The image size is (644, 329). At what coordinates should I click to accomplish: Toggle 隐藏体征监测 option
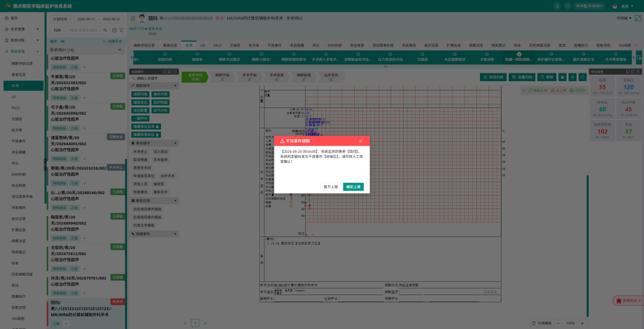tap(146, 126)
